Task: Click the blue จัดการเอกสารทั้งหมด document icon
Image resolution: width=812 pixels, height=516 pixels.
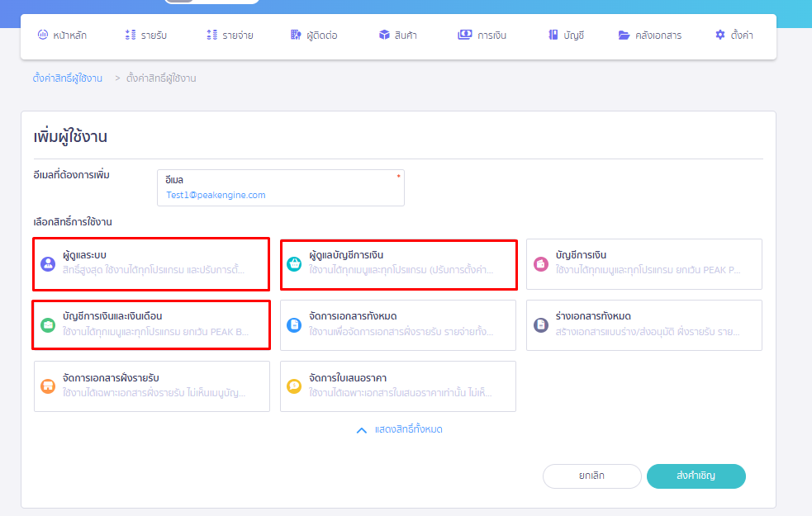Action: pos(293,325)
